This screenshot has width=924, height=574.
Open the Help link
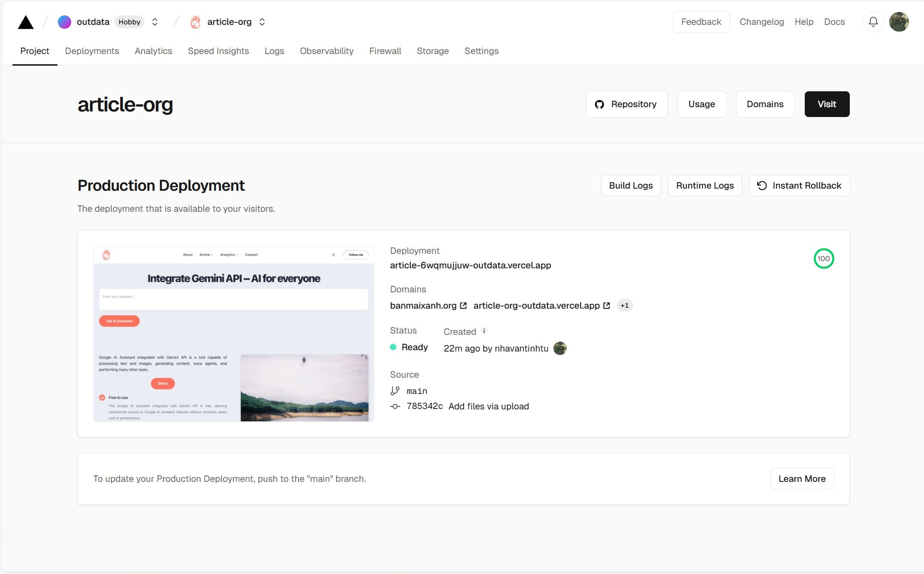804,22
